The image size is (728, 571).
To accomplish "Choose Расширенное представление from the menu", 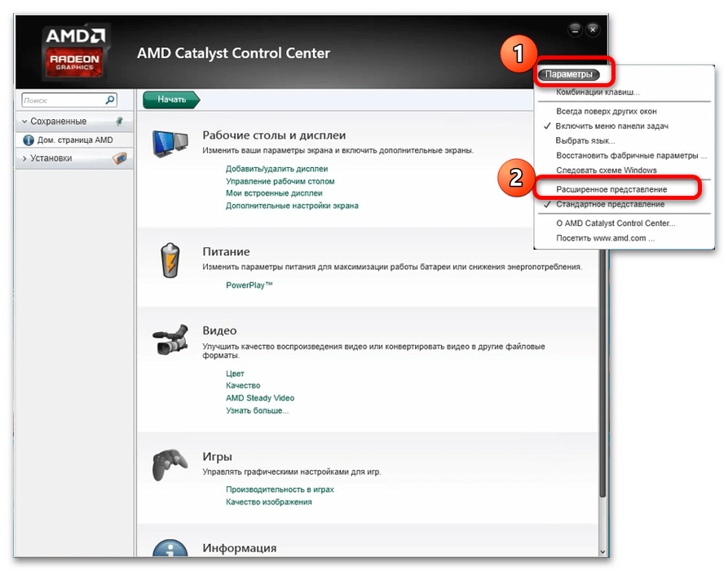I will click(x=611, y=189).
